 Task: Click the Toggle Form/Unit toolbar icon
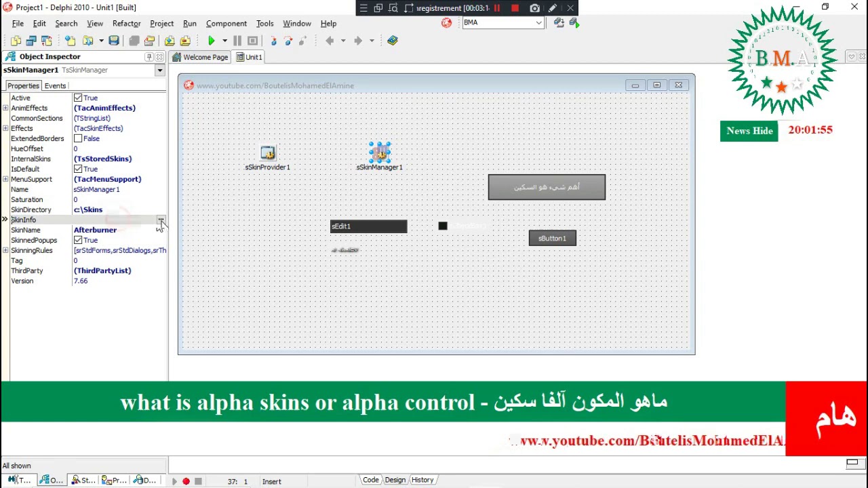(x=47, y=41)
